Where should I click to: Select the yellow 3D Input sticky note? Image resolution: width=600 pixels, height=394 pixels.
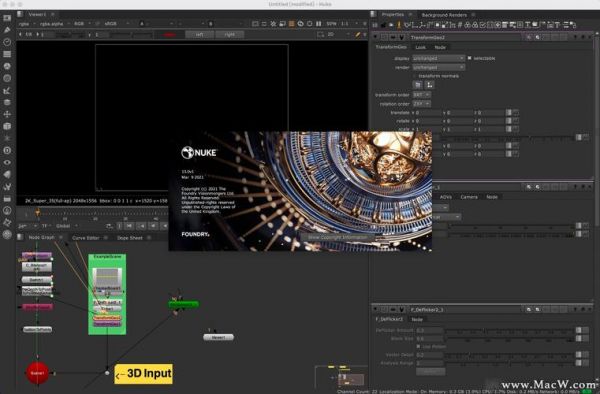(x=143, y=374)
